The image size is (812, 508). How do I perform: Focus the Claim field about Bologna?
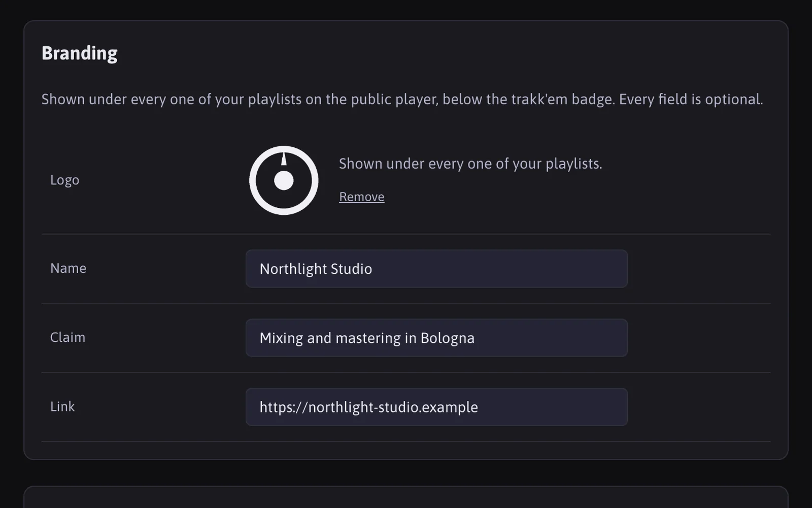pyautogui.click(x=436, y=338)
